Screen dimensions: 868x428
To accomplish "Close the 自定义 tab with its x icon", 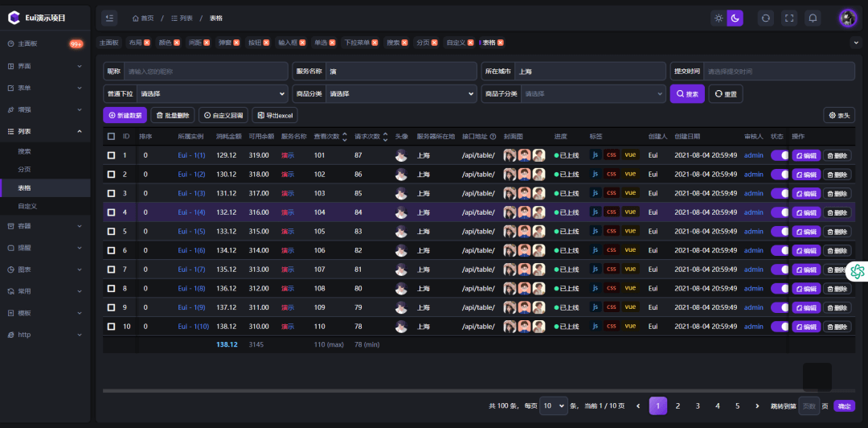I will [470, 43].
